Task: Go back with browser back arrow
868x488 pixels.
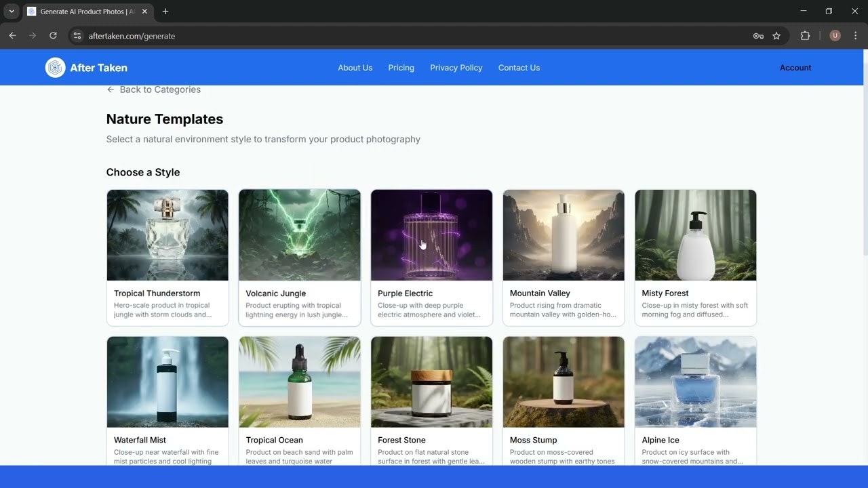Action: 12,36
